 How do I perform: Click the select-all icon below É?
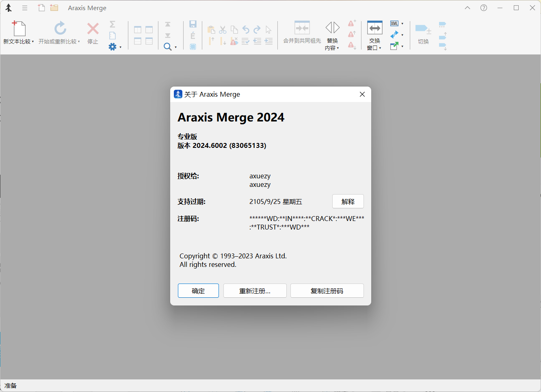click(x=193, y=47)
